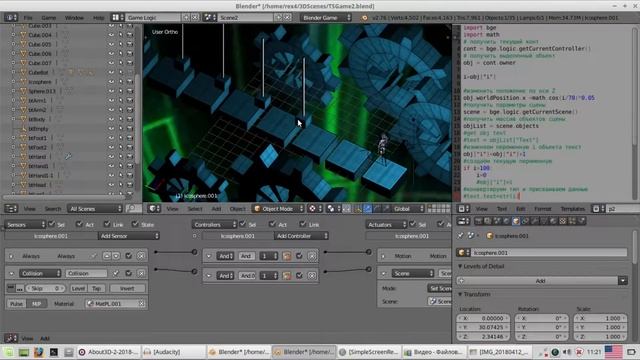
Task: Toggle Sensors Act checkbox
Action: [79, 224]
